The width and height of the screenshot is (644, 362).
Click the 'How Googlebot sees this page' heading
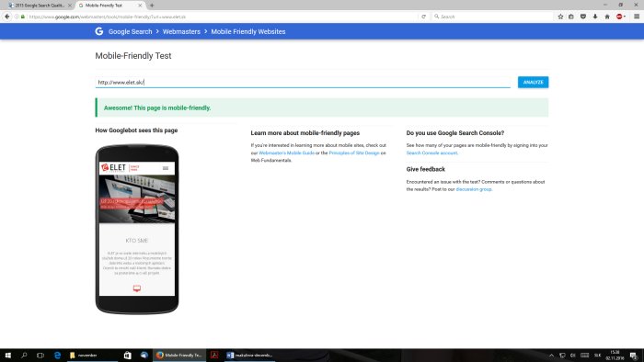coord(136,130)
